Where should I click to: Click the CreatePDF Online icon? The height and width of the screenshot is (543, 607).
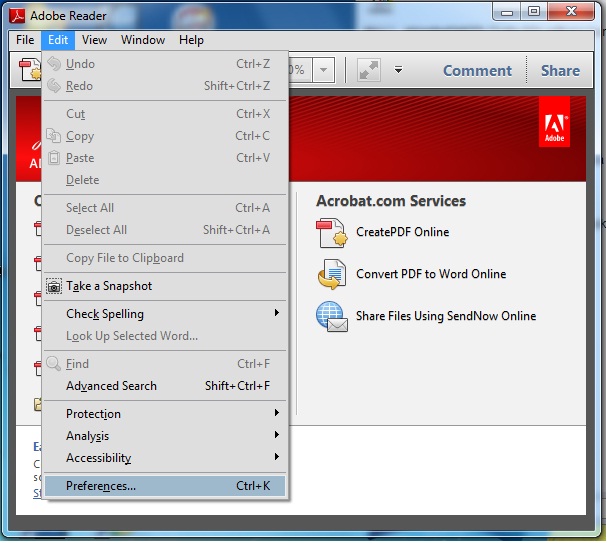[x=331, y=232]
